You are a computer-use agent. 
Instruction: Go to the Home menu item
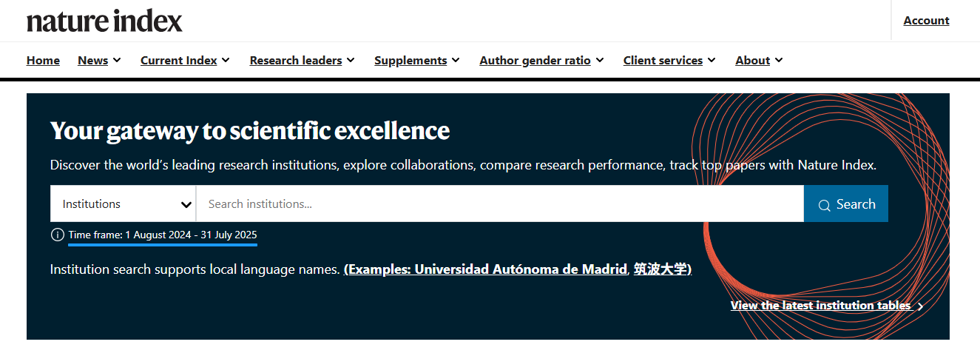point(43,61)
